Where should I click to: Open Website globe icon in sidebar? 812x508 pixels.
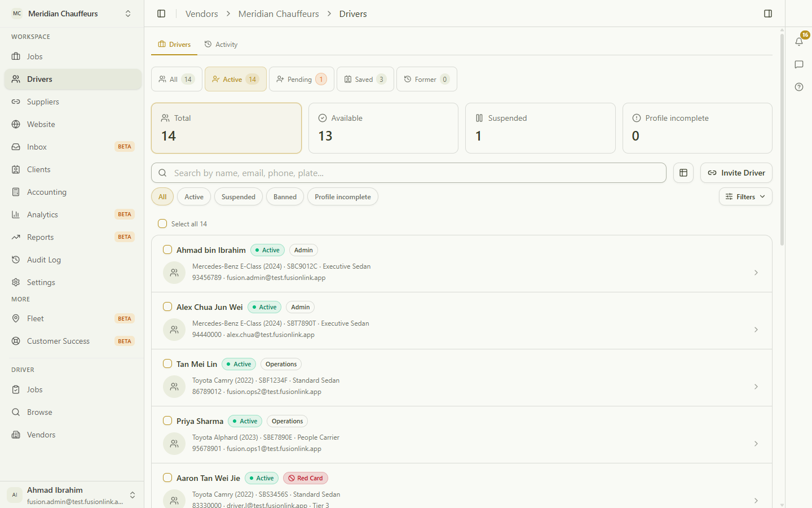click(x=16, y=124)
